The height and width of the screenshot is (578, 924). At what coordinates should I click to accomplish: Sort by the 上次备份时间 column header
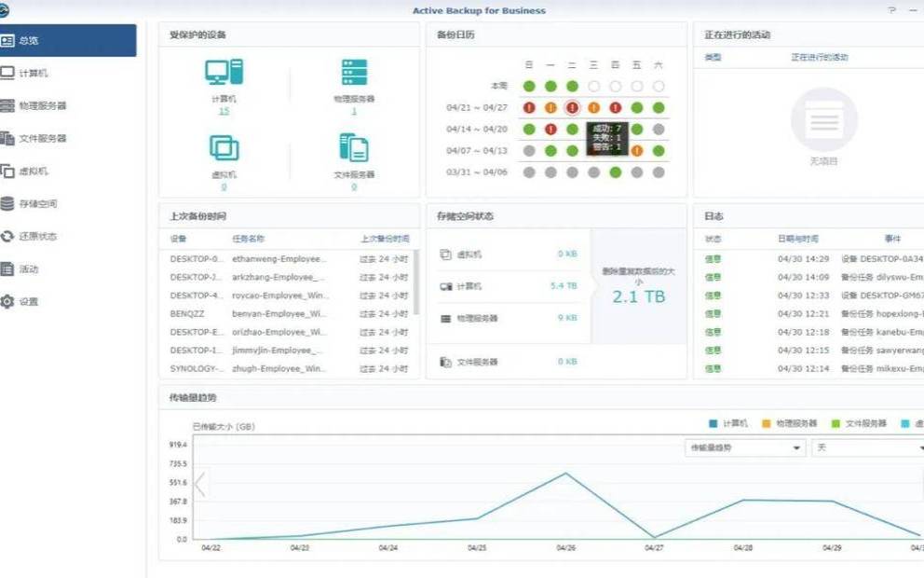point(385,239)
